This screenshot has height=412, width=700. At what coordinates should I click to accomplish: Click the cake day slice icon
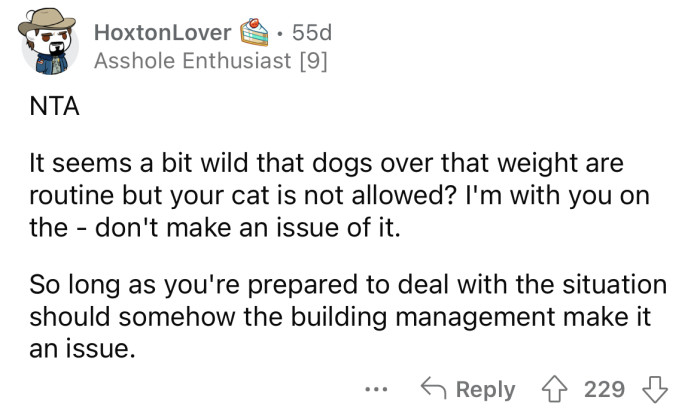(x=254, y=32)
